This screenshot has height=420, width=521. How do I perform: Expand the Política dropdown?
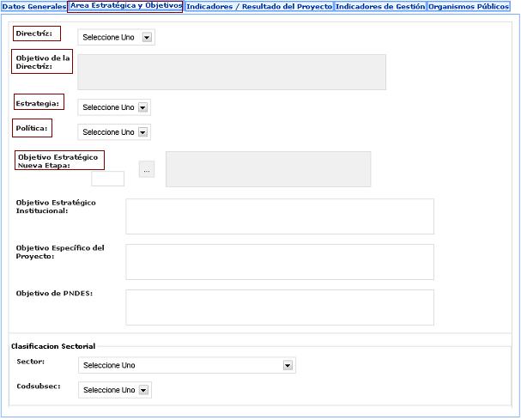coord(113,132)
